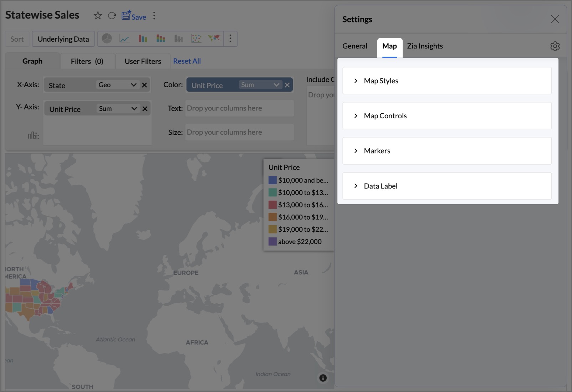Select the pie chart type icon
This screenshot has height=392, width=572.
pyautogui.click(x=107, y=38)
